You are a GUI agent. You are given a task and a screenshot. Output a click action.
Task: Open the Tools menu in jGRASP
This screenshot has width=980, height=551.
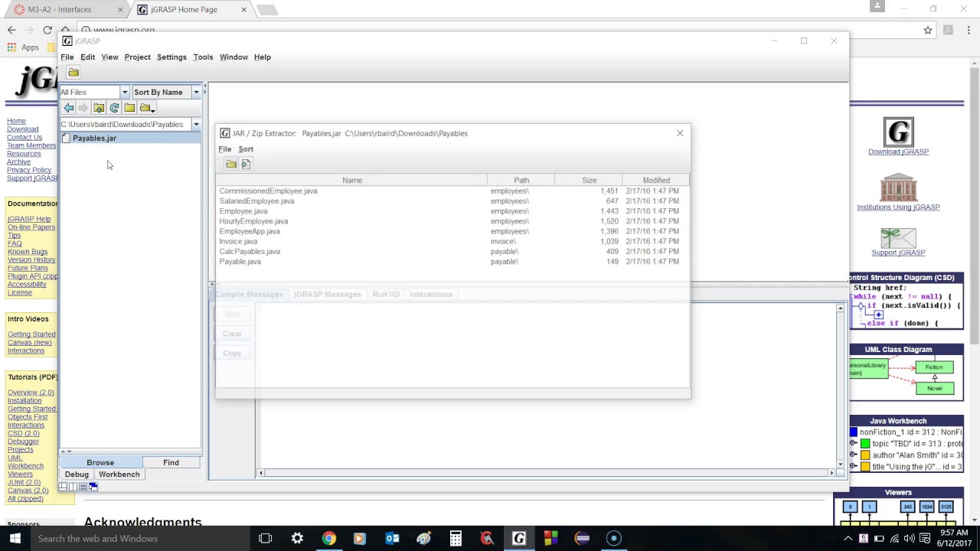click(203, 57)
